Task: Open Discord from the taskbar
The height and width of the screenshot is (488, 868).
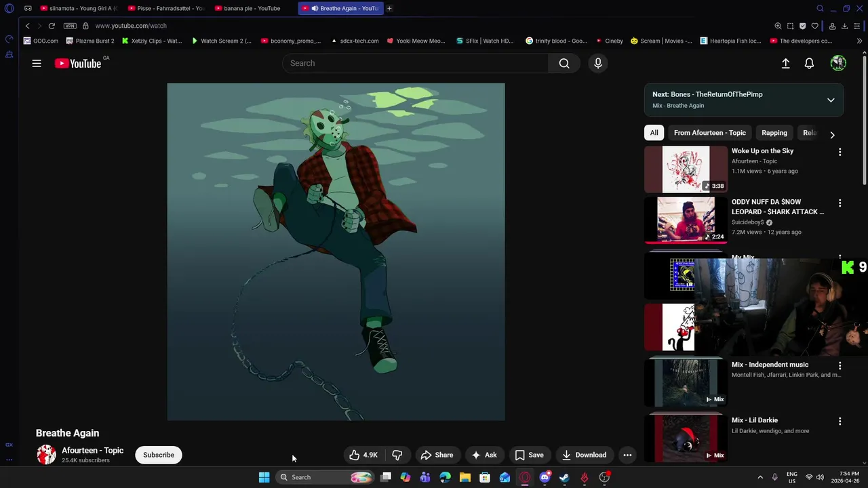Action: click(545, 477)
